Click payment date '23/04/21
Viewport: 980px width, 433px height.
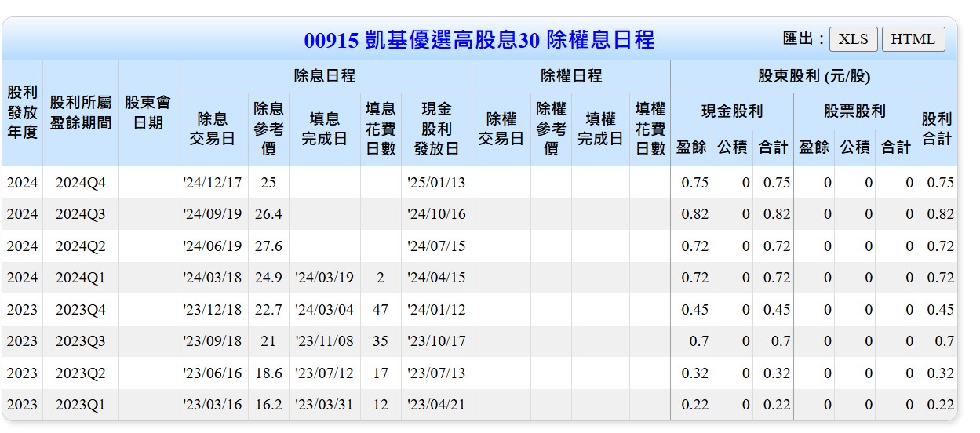tap(436, 405)
